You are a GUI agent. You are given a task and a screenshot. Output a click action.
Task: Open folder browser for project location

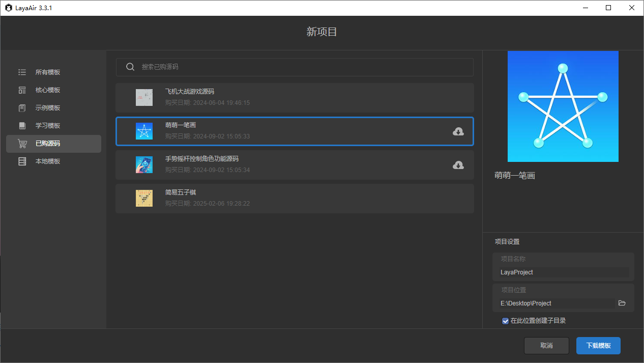[622, 303]
